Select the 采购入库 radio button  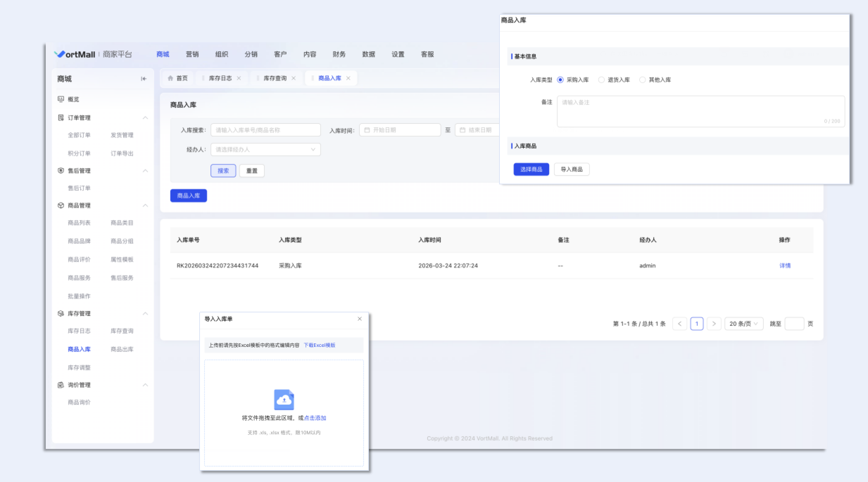coord(560,80)
